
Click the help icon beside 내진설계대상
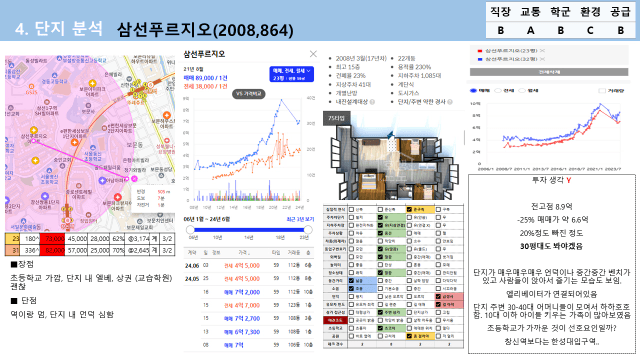coord(372,102)
